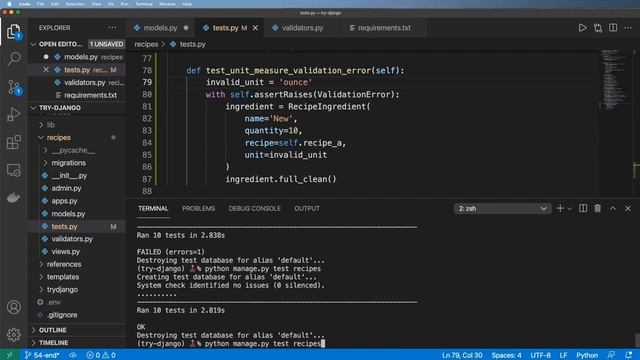Open the Run and Debug view icon
640x360 pixels.
[13, 114]
